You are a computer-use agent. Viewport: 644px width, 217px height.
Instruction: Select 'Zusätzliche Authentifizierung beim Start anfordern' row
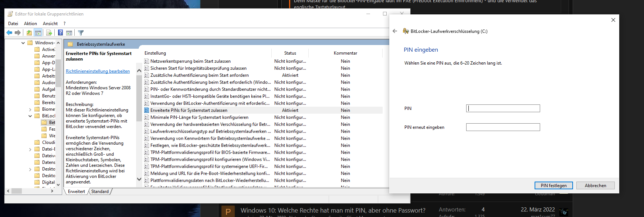point(263,75)
